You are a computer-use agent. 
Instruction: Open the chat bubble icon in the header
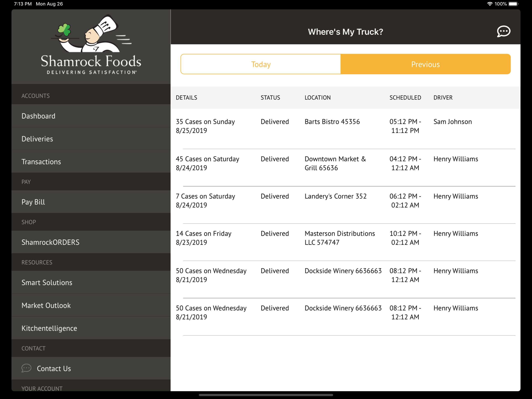click(503, 32)
